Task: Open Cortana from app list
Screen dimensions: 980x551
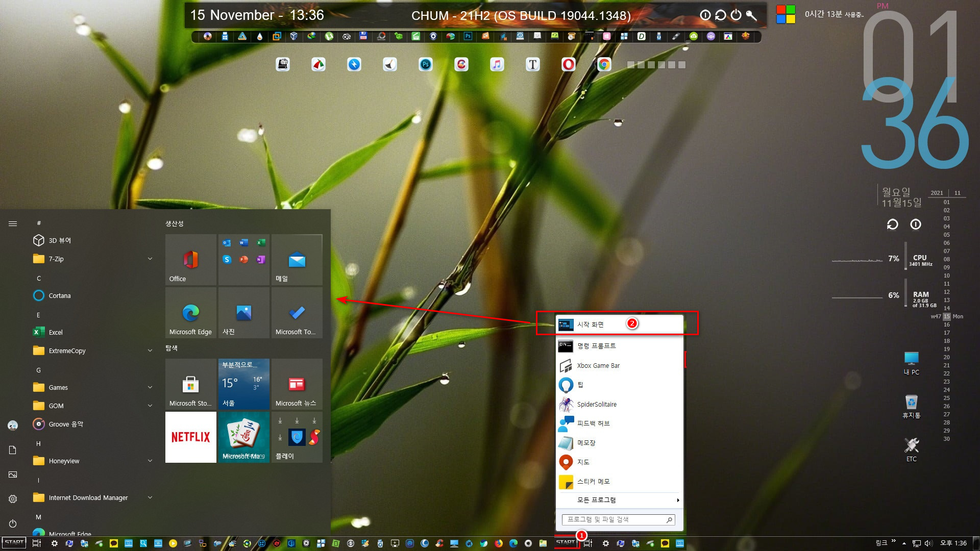Action: click(59, 295)
